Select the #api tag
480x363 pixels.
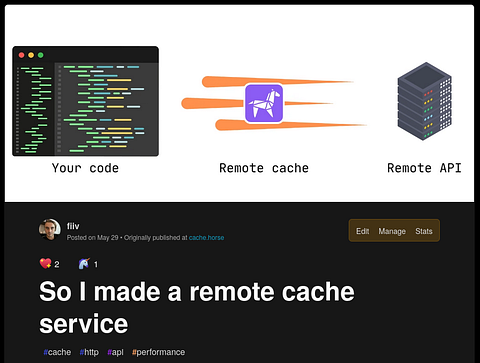(x=115, y=352)
